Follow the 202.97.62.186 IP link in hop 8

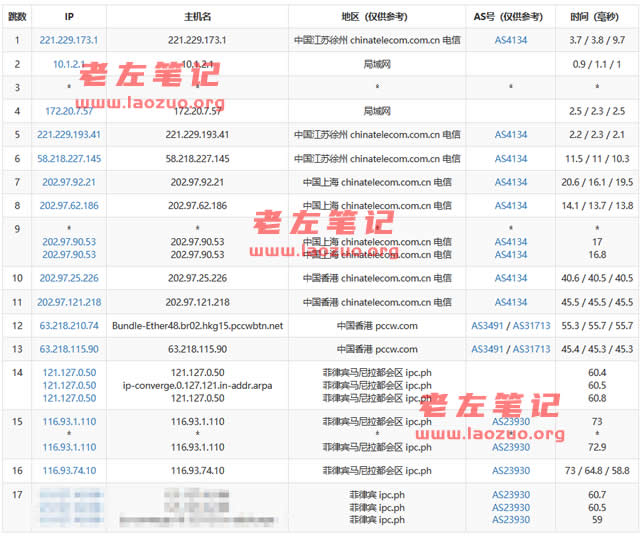[x=69, y=206]
